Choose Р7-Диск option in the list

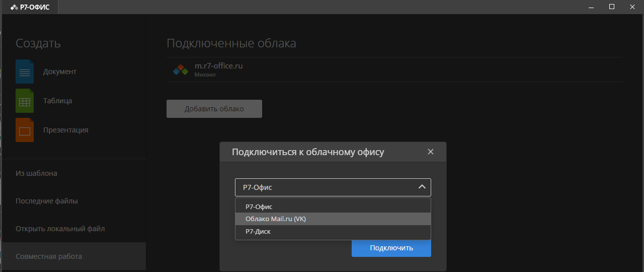coord(333,232)
